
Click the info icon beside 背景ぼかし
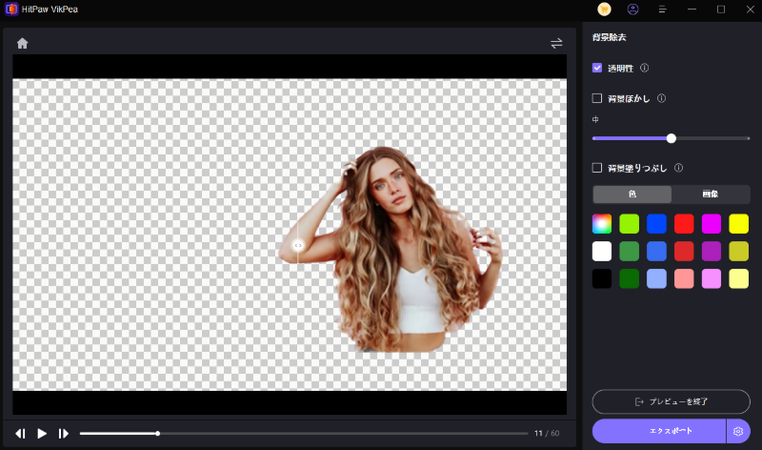coord(662,99)
